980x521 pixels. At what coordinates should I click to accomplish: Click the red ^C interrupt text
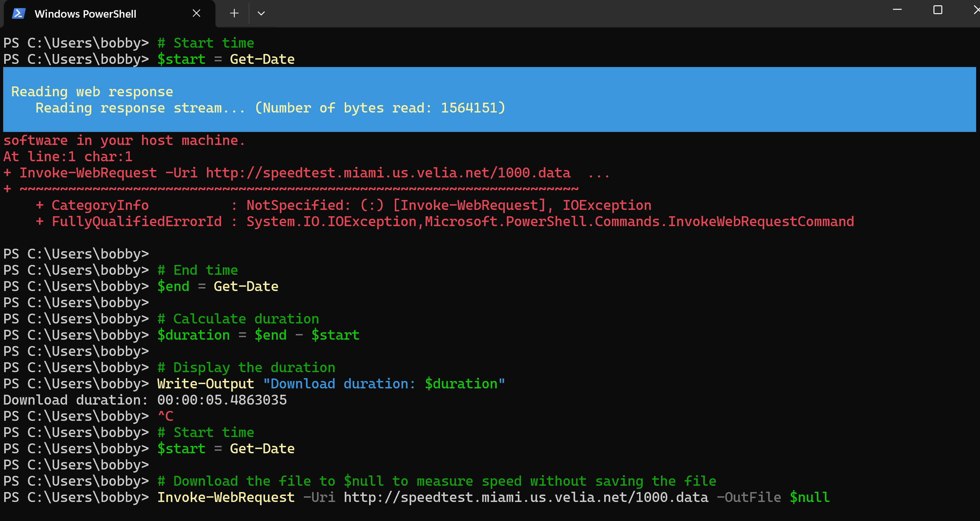pyautogui.click(x=165, y=416)
